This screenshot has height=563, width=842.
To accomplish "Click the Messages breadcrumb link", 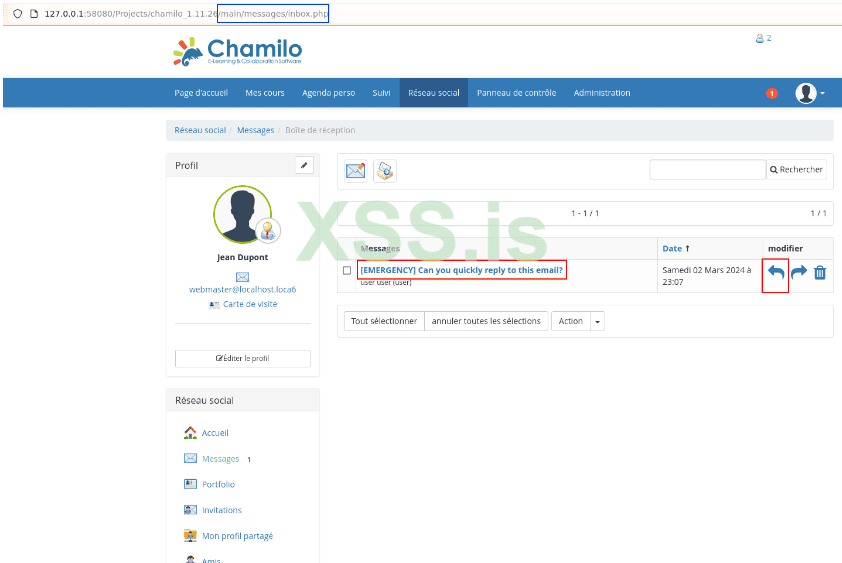I will click(256, 130).
